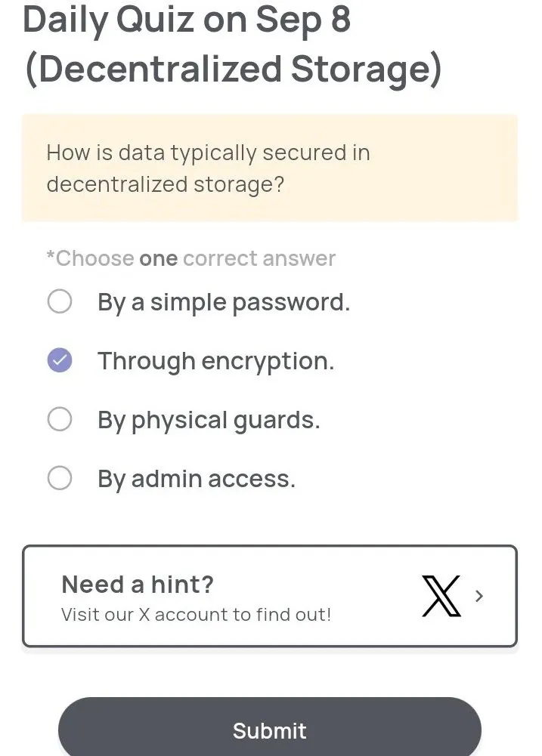
Task: Deselect the checked 'Through encryption.' radio
Action: 59,360
